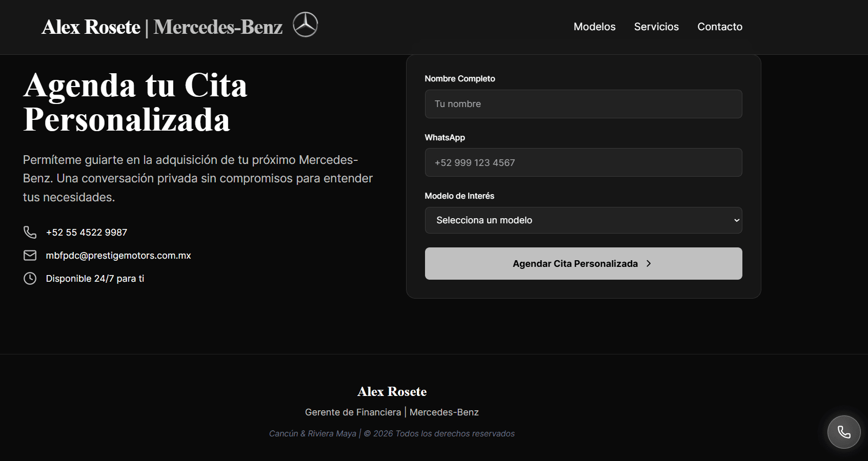Click the Disponible 24/7 para ti text
This screenshot has width=868, height=461.
94,278
